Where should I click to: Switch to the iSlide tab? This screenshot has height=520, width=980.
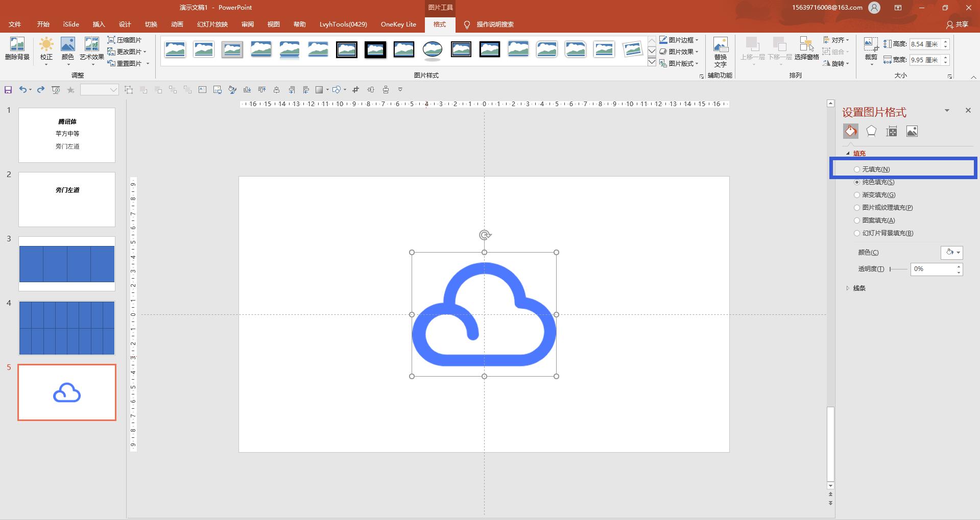pos(71,24)
